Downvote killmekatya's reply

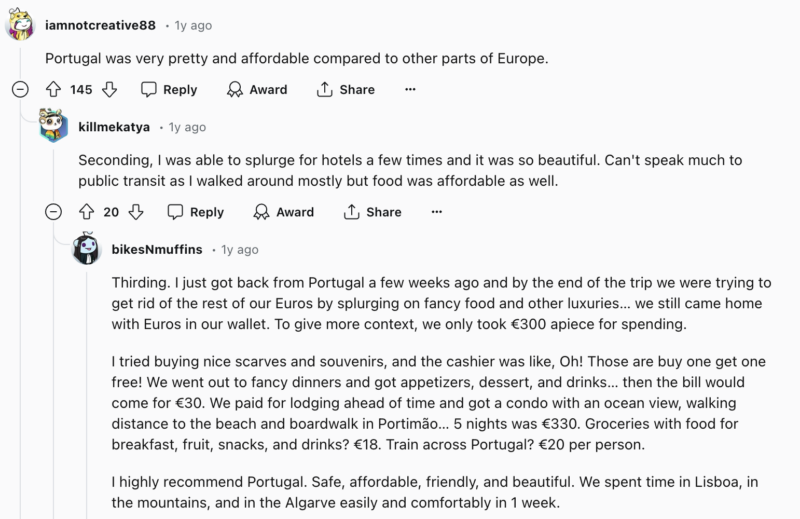tap(137, 212)
